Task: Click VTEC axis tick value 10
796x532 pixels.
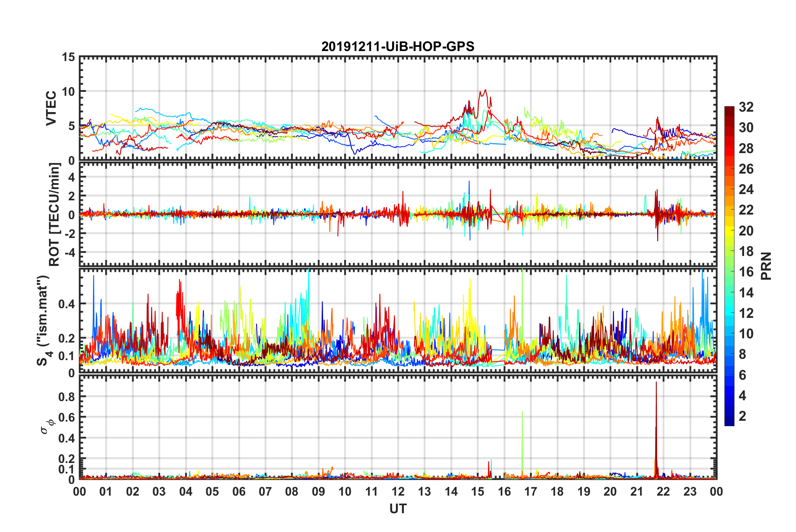Action: 69,92
